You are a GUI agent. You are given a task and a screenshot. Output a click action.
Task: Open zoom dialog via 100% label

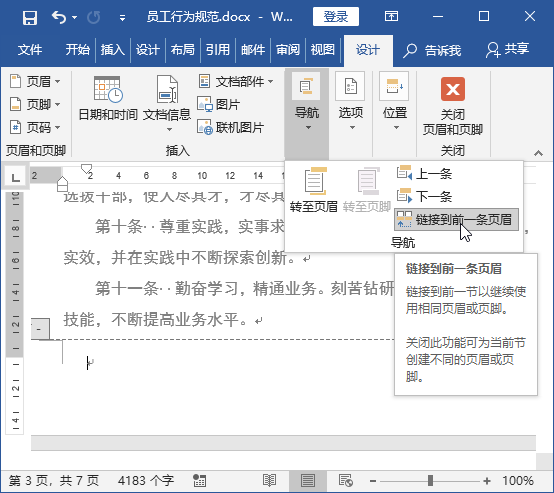point(518,481)
